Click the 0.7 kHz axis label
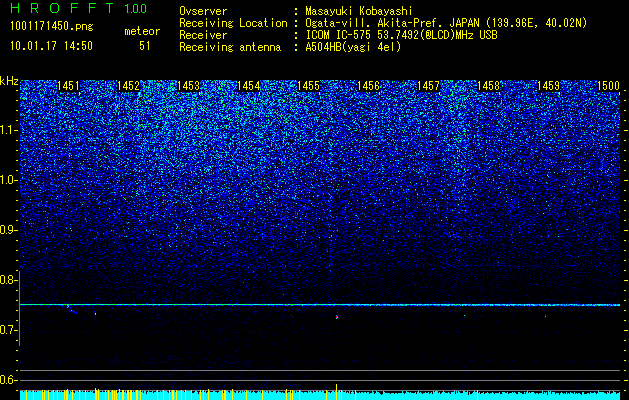 [9, 330]
